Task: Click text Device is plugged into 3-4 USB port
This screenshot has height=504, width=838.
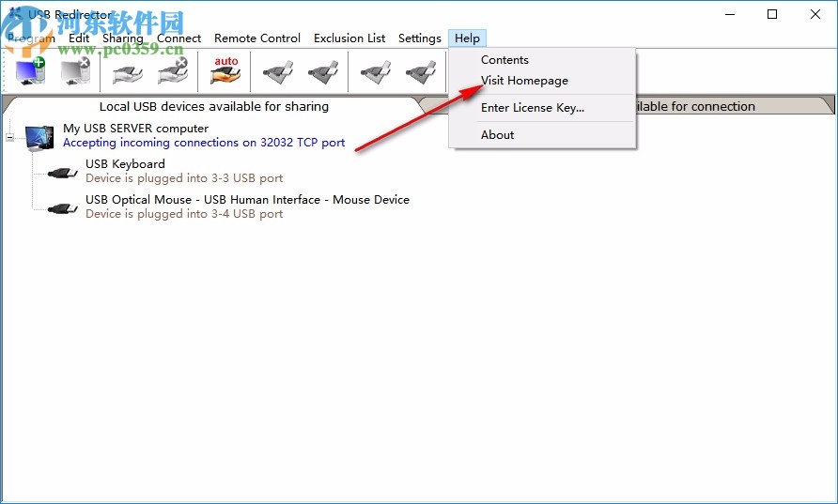Action: (x=184, y=214)
